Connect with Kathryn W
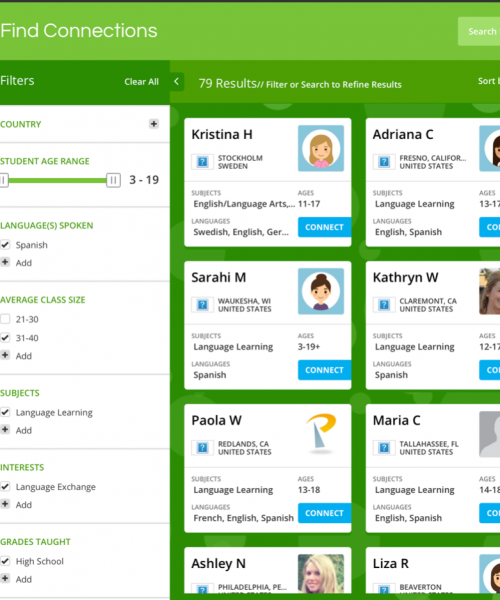The image size is (500, 600). coord(490,370)
